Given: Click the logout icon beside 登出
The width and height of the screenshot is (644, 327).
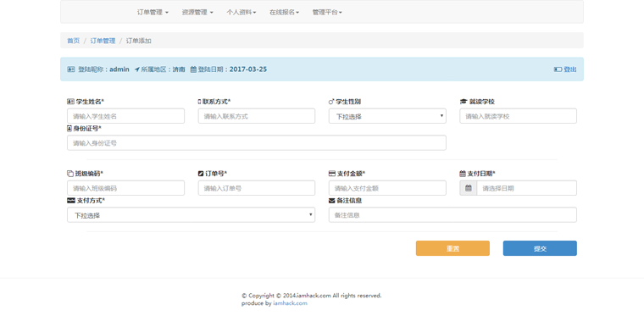Looking at the screenshot, I should coord(558,69).
